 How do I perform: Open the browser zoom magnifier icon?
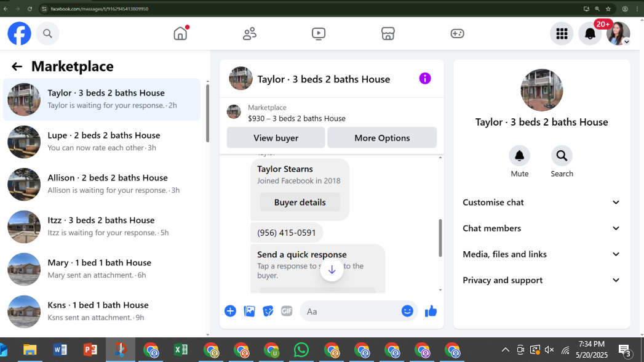(597, 9)
